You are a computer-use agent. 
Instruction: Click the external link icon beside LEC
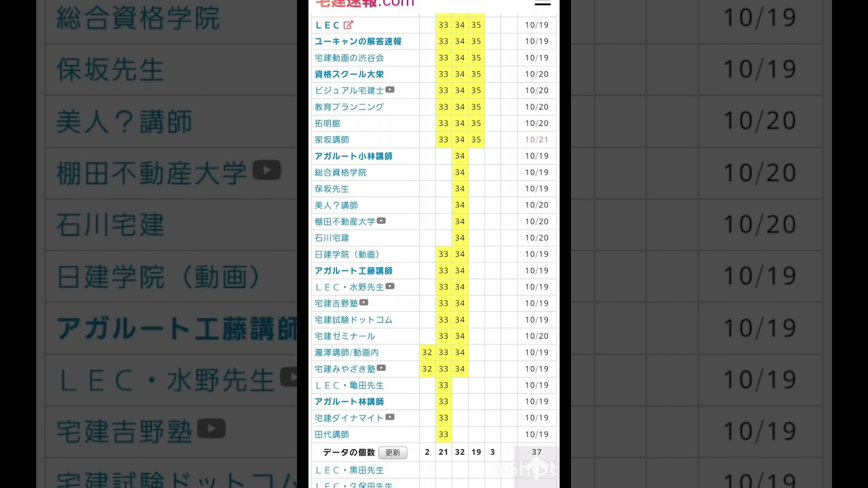tap(349, 25)
